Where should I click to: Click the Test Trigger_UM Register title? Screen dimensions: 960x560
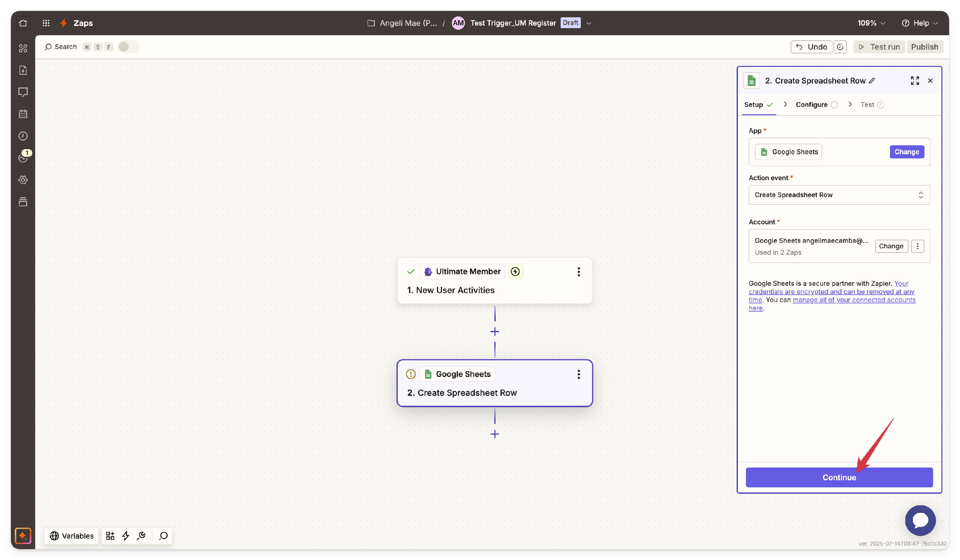point(513,23)
